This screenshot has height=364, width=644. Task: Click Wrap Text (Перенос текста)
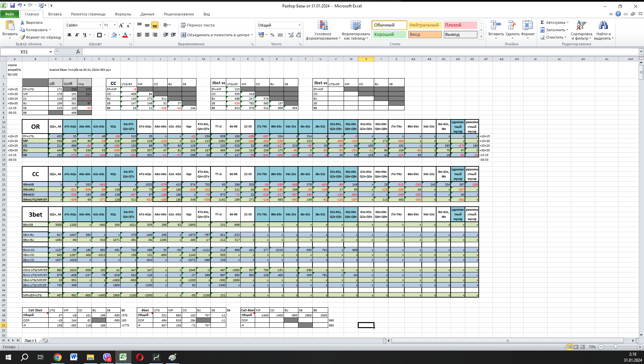(198, 25)
